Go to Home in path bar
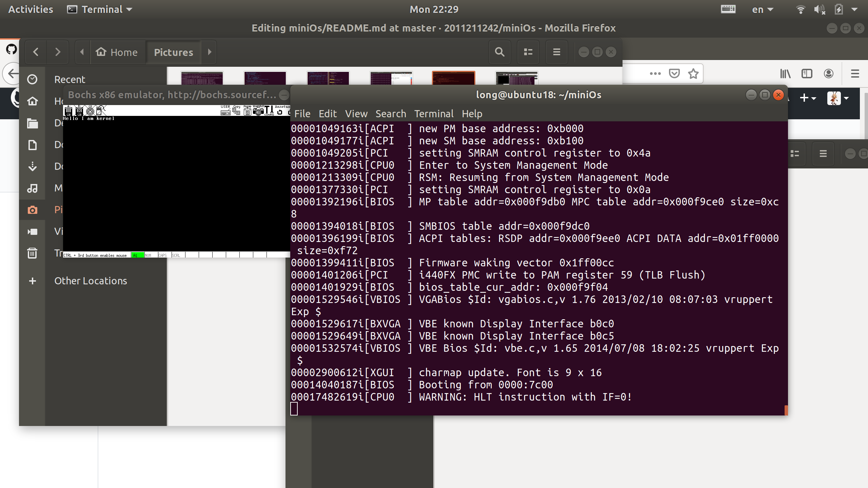Image resolution: width=868 pixels, height=488 pixels. pyautogui.click(x=117, y=52)
